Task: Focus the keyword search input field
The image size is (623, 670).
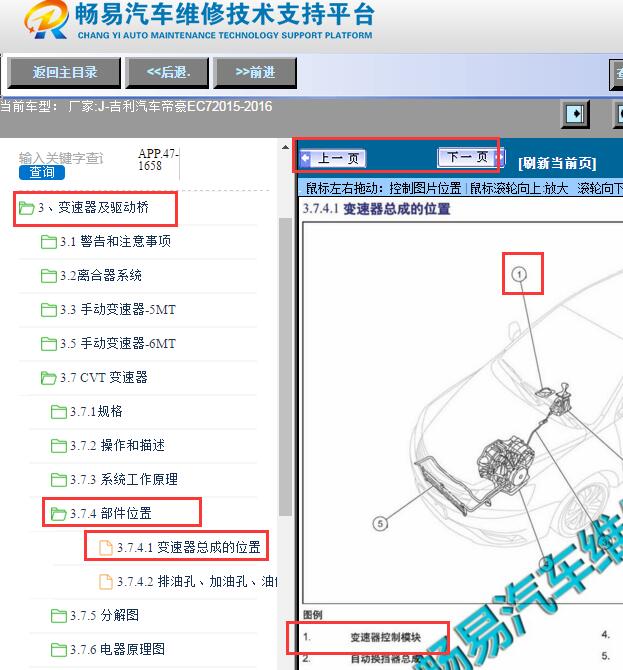Action: pyautogui.click(x=61, y=158)
